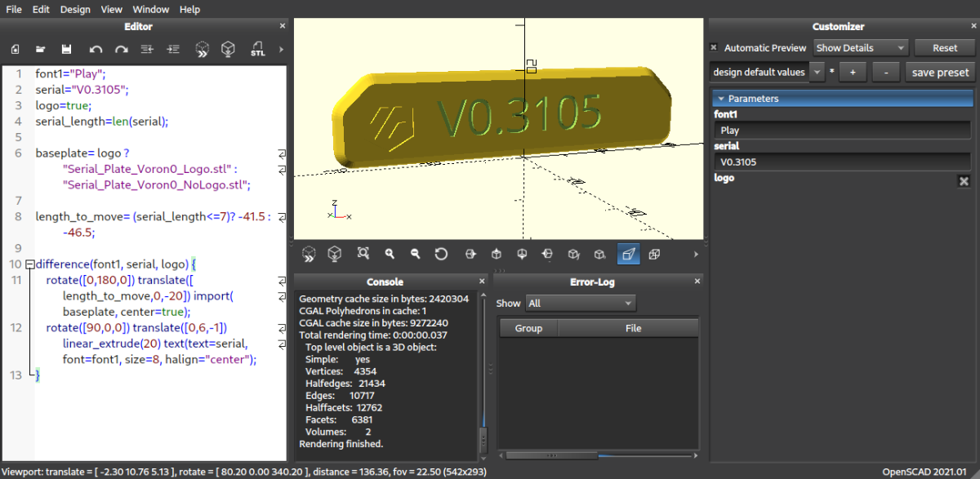Run Preview from the editor toolbar
The width and height of the screenshot is (980, 479).
[202, 50]
